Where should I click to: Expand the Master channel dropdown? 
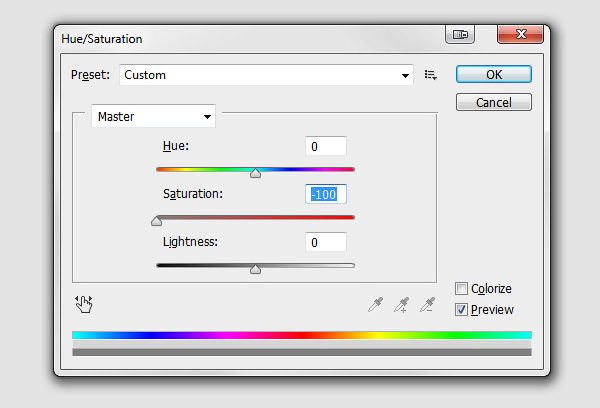[x=153, y=117]
